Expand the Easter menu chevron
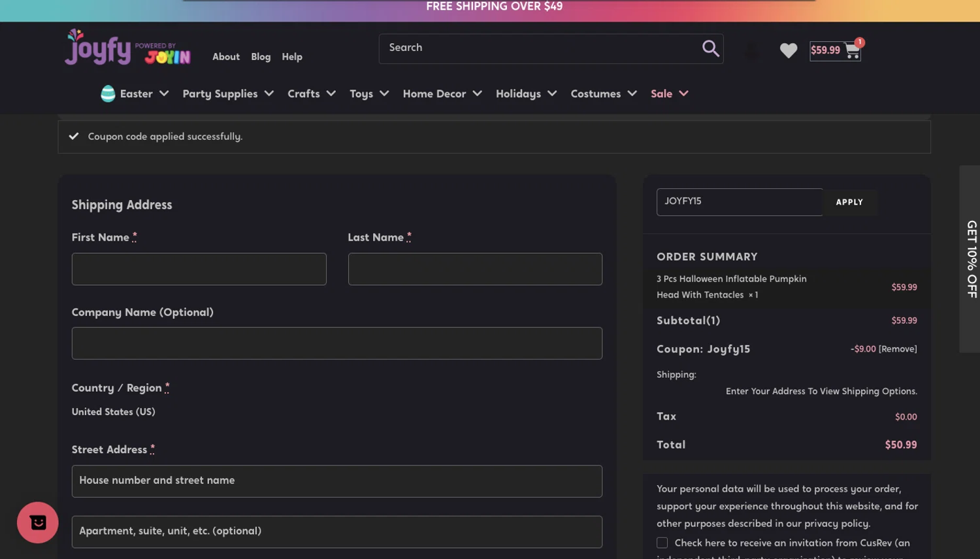Viewport: 980px width, 559px height. click(164, 93)
